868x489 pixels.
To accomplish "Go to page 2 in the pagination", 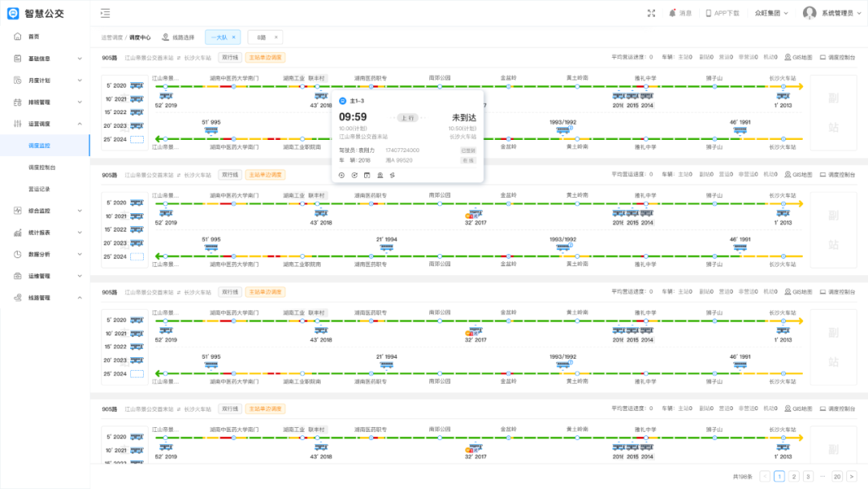I will [793, 476].
